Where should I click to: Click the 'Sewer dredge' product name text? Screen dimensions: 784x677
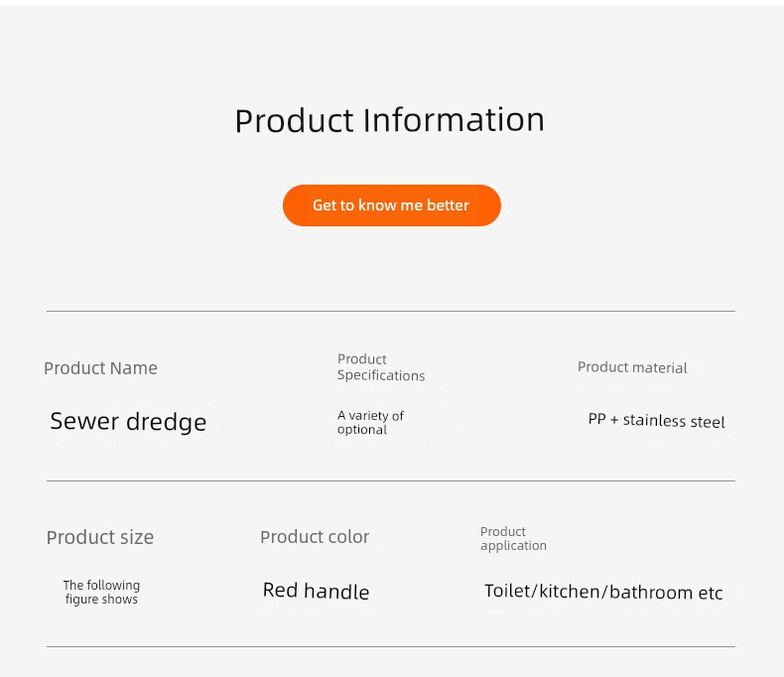128,422
